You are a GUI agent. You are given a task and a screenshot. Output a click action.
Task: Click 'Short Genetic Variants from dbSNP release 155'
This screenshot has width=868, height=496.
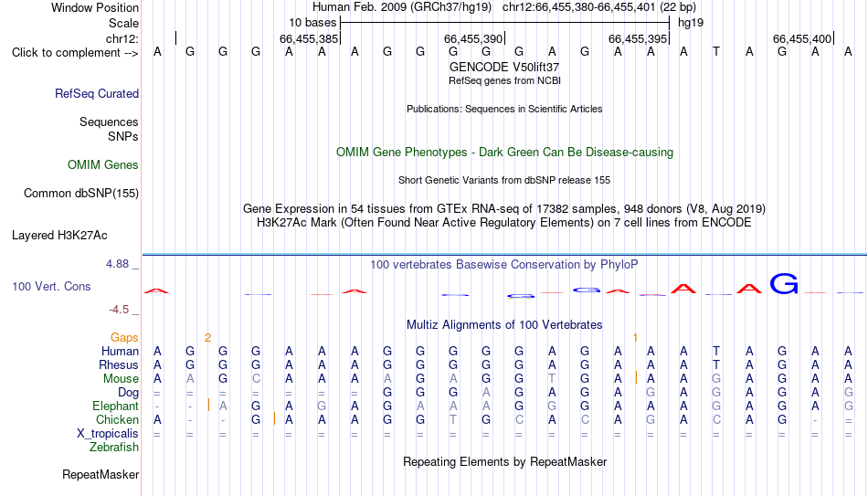(x=504, y=181)
